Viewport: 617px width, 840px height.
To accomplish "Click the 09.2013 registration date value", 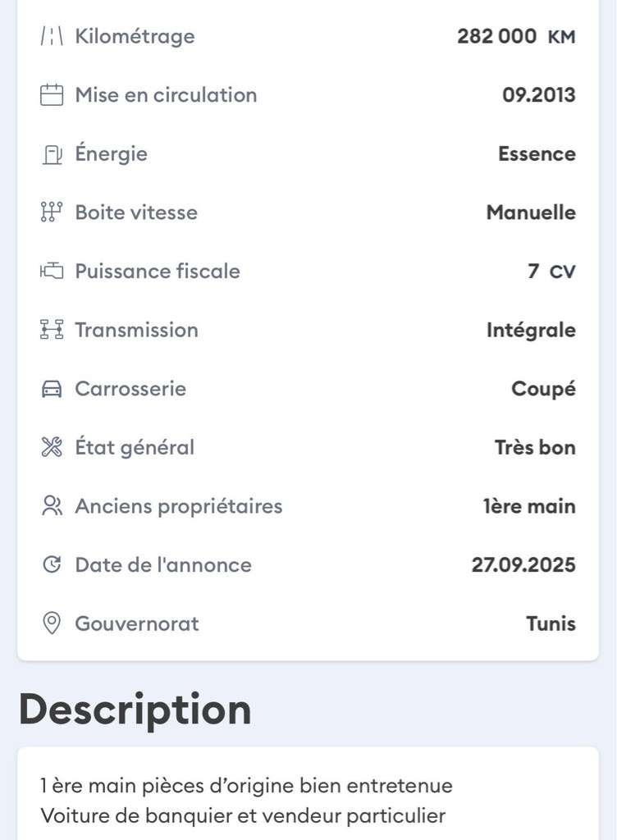I will (538, 95).
